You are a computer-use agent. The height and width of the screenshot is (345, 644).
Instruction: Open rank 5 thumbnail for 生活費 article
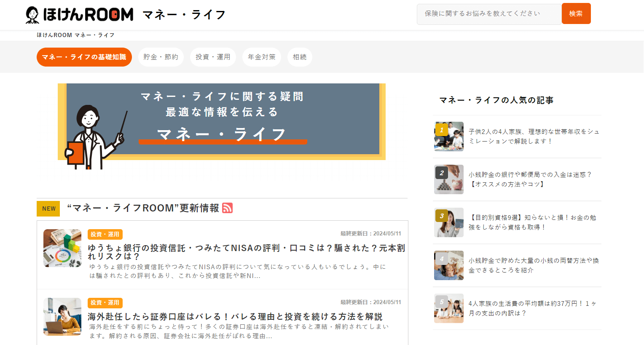pyautogui.click(x=449, y=308)
